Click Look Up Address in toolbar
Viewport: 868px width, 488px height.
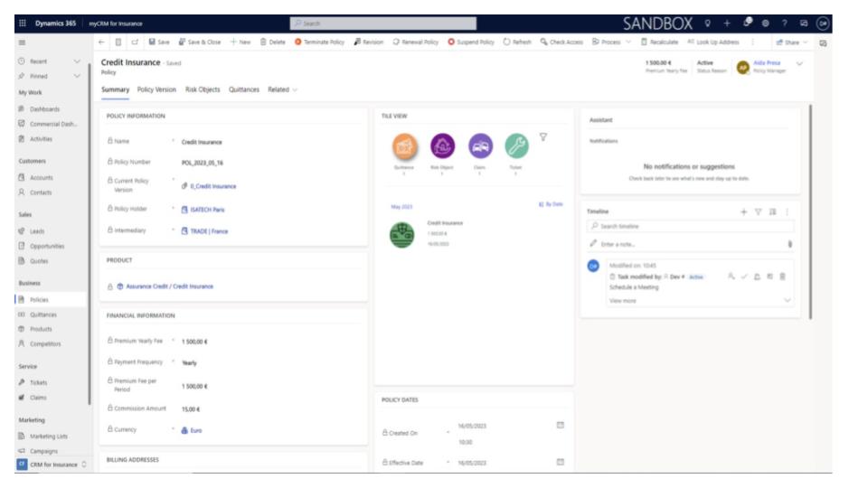click(713, 42)
